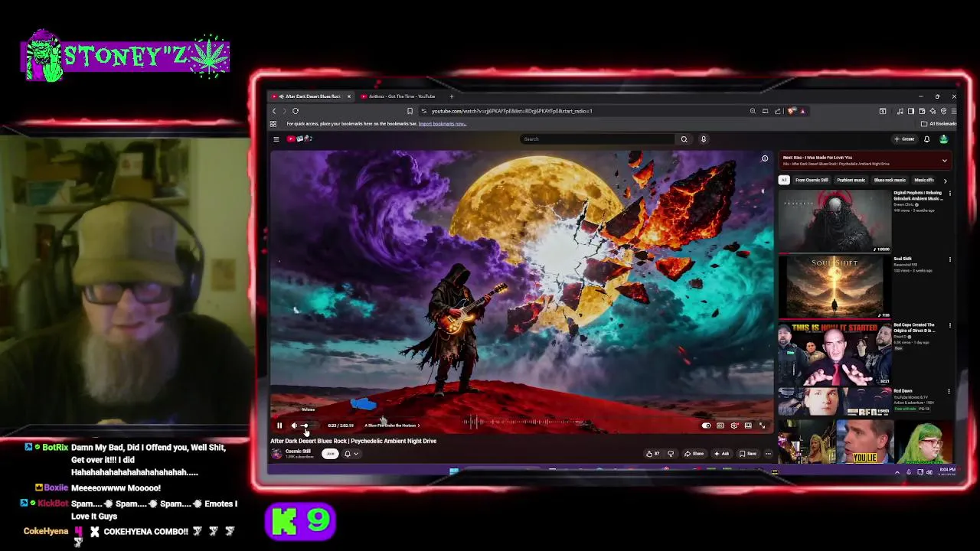Screen dimensions: 980x551
Task: Open the All Bookmarks folder
Action: pos(939,124)
